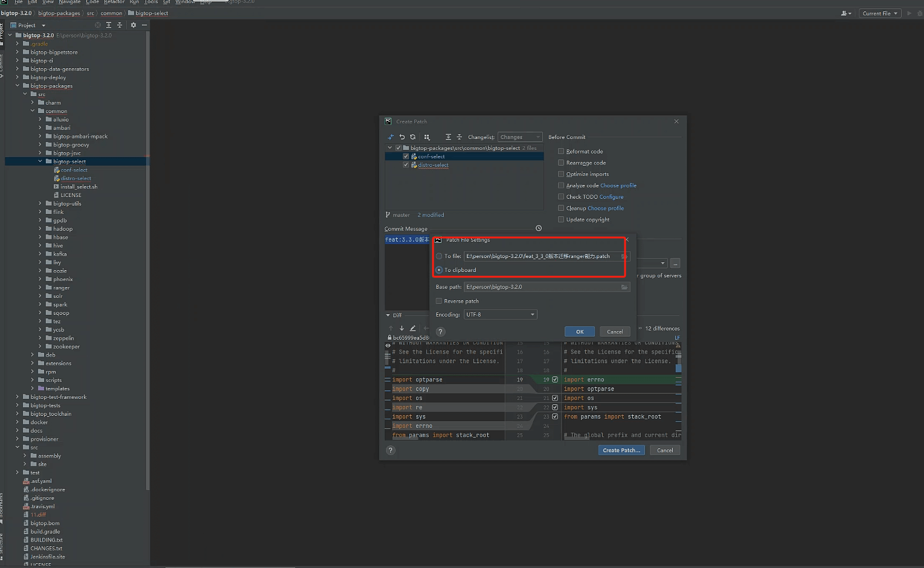Expand the hadoop folder in Project tree

(x=40, y=229)
